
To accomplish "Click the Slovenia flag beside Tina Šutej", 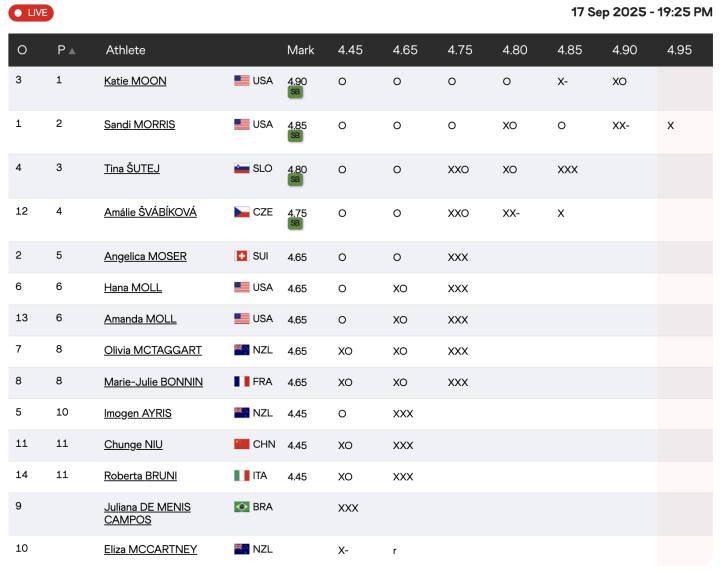I will pyautogui.click(x=241, y=169).
